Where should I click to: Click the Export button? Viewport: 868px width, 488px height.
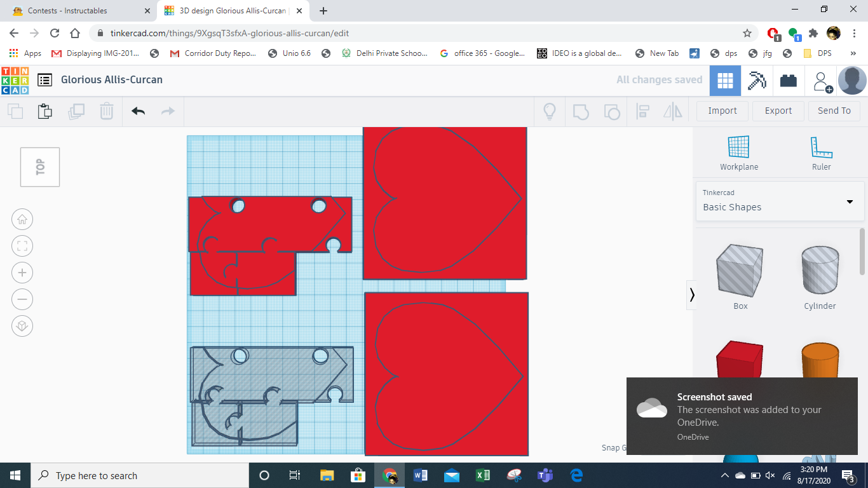(x=778, y=111)
